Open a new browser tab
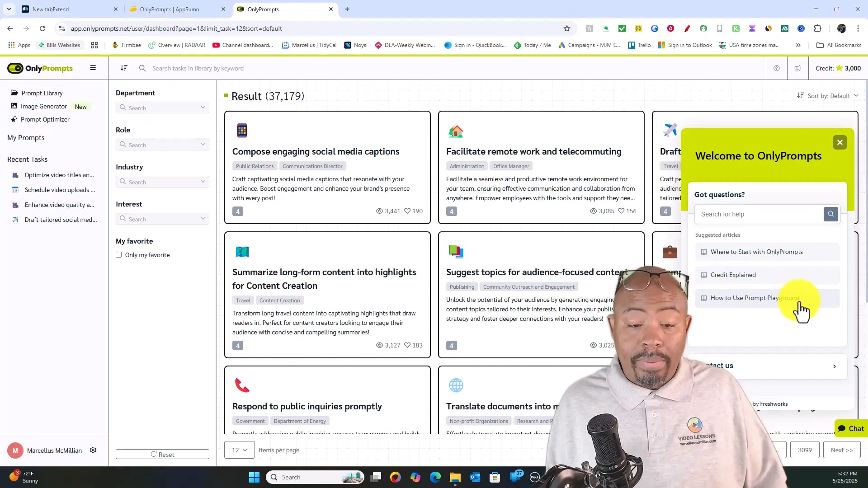The height and width of the screenshot is (488, 868). (347, 9)
